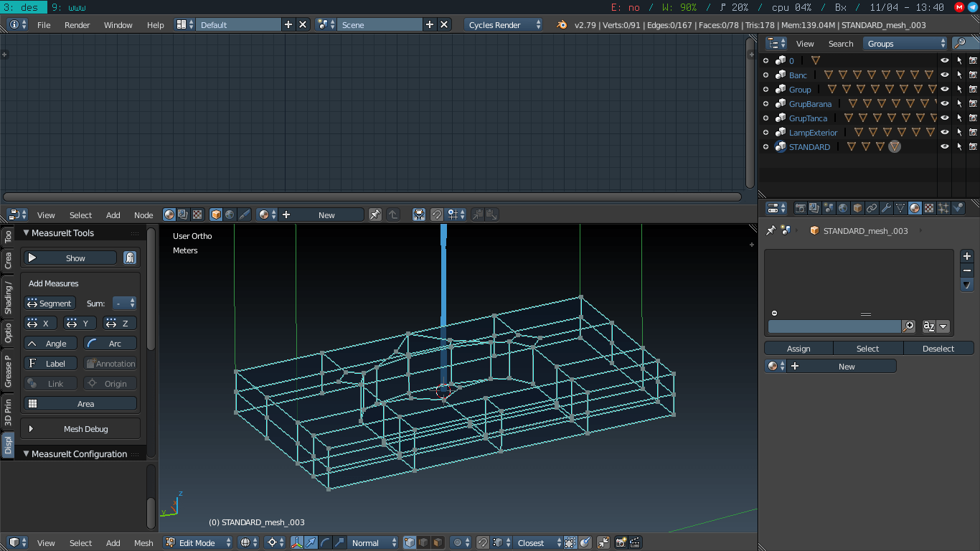The width and height of the screenshot is (980, 551).
Task: Open the Physics properties tab
Action: 958,208
